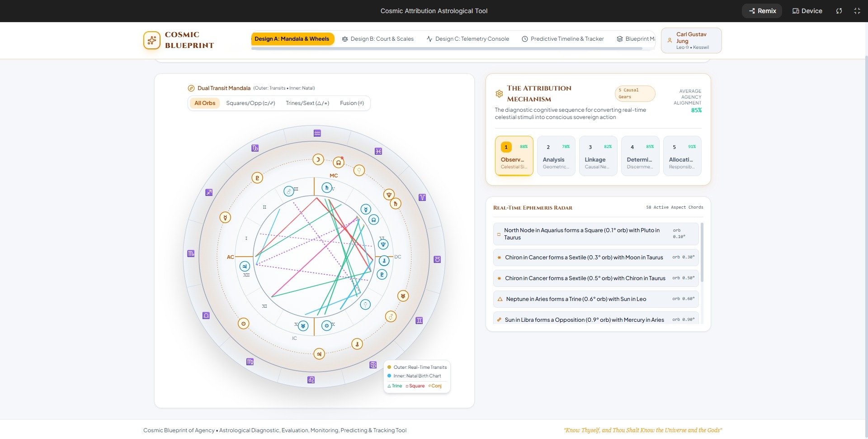
Task: Click the Pisces zodiac glyph on the wheel
Action: pyautogui.click(x=378, y=151)
